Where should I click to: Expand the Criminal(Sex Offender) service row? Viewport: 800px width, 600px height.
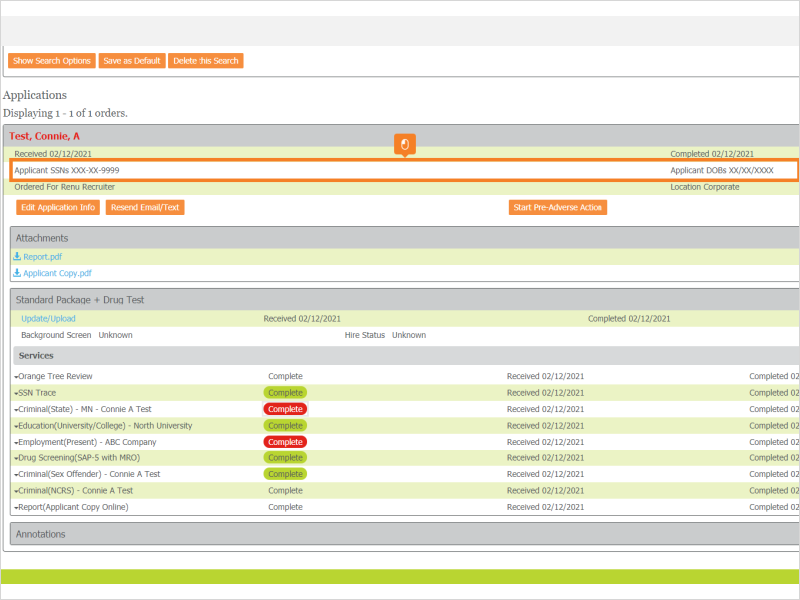(x=14, y=473)
